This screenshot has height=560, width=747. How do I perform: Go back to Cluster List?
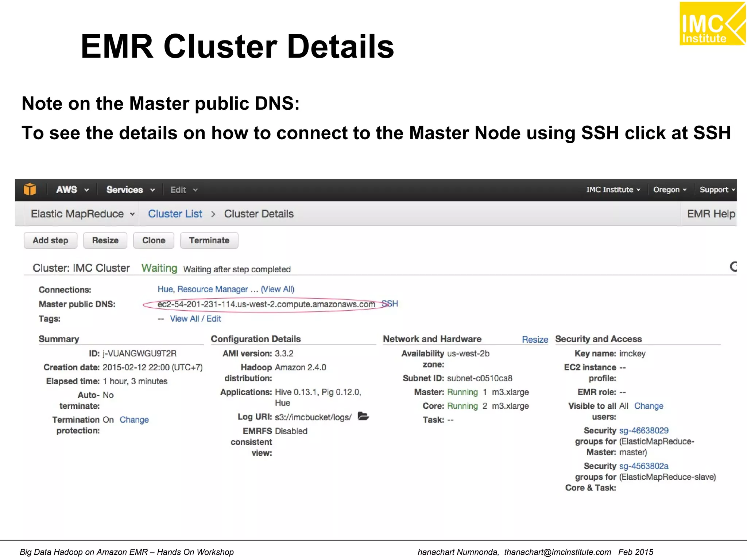pos(175,214)
